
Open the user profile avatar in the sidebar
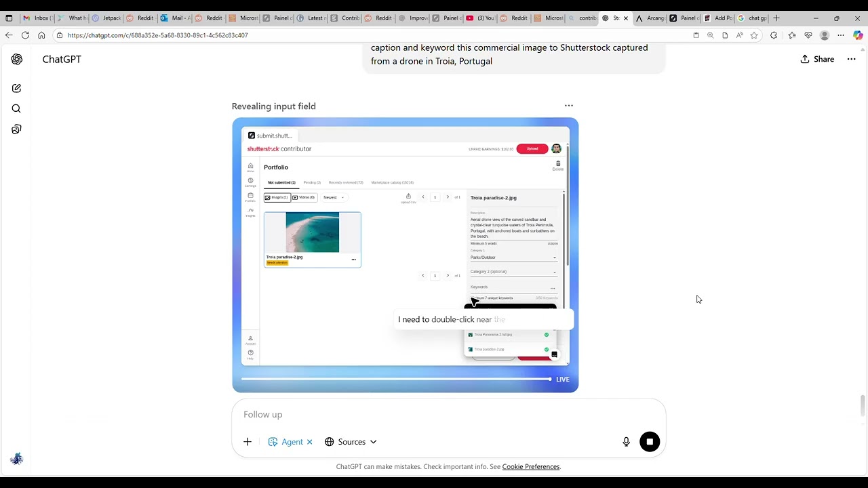pyautogui.click(x=16, y=459)
